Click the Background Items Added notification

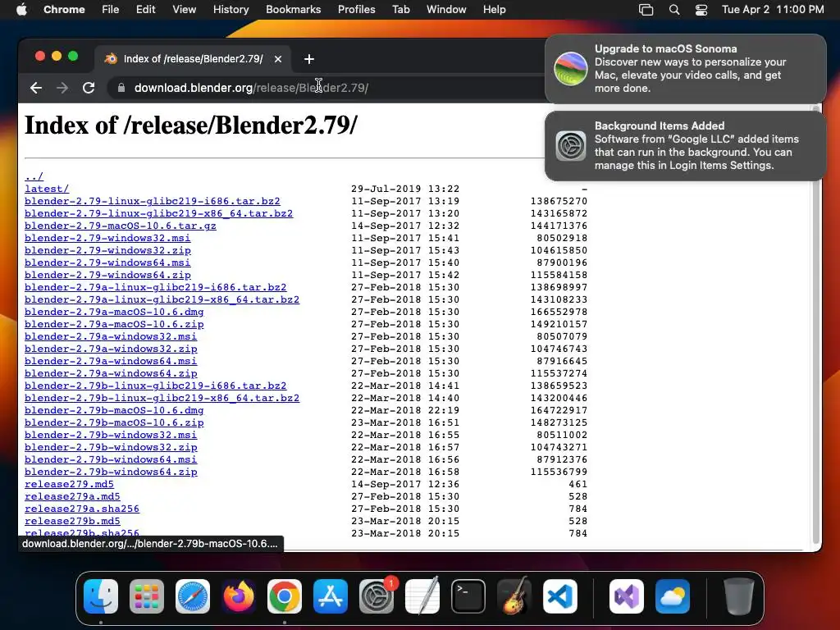686,146
